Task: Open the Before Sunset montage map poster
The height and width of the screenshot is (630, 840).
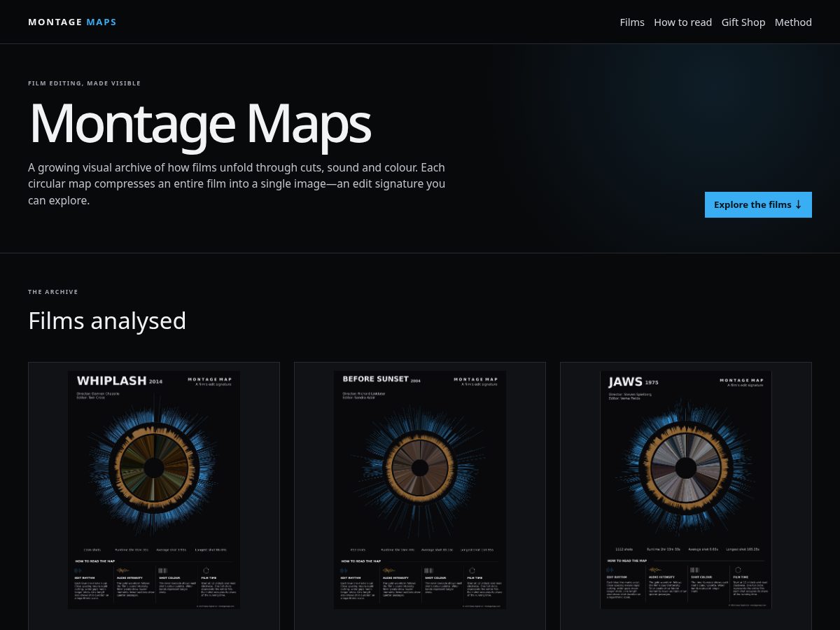Action: pyautogui.click(x=420, y=490)
